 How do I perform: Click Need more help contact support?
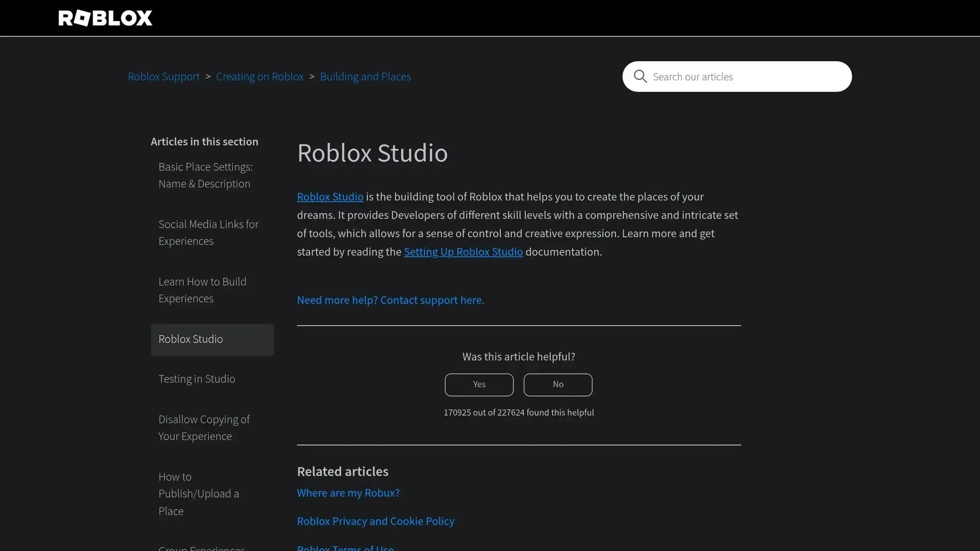coord(390,300)
